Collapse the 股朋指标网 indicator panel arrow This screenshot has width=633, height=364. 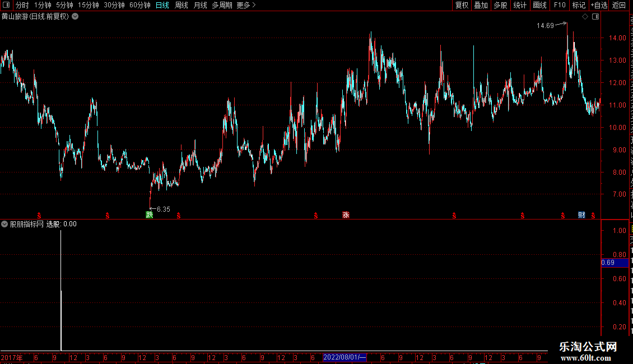click(x=4, y=224)
